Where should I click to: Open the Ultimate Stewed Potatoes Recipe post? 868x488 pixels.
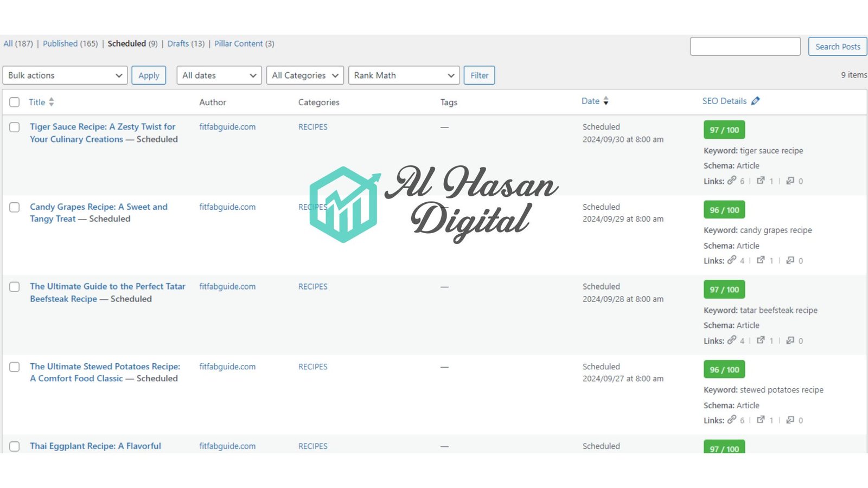tap(105, 373)
